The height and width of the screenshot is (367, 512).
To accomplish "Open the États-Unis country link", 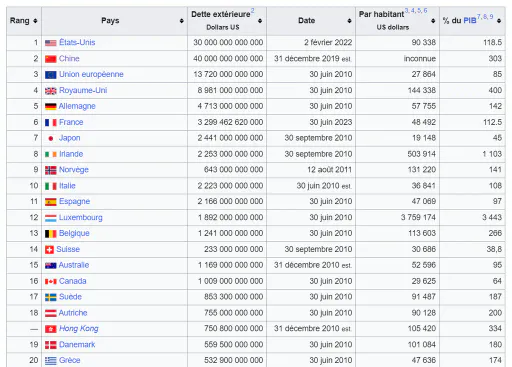I will 77,42.
